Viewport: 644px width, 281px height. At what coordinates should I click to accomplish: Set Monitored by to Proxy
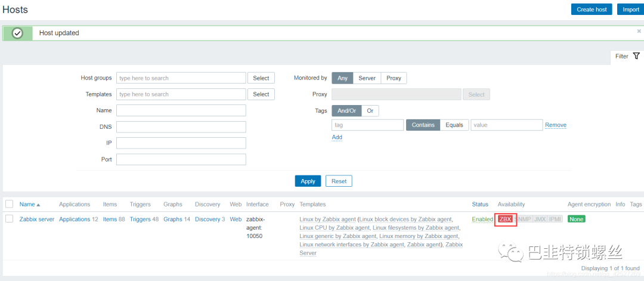coord(394,78)
